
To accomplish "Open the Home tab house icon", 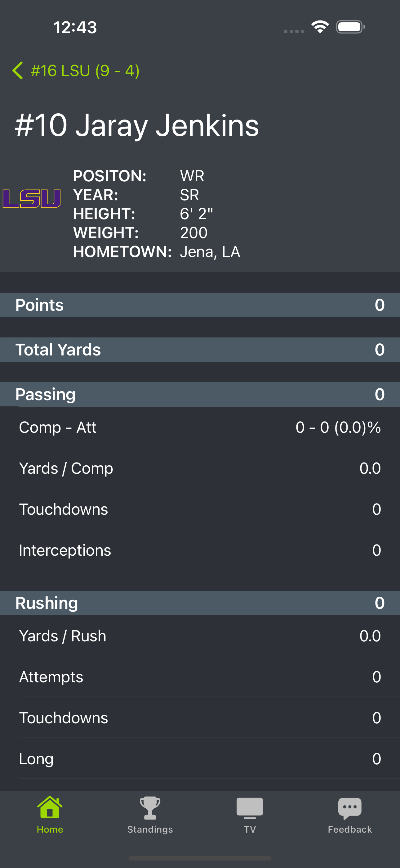I will [50, 807].
